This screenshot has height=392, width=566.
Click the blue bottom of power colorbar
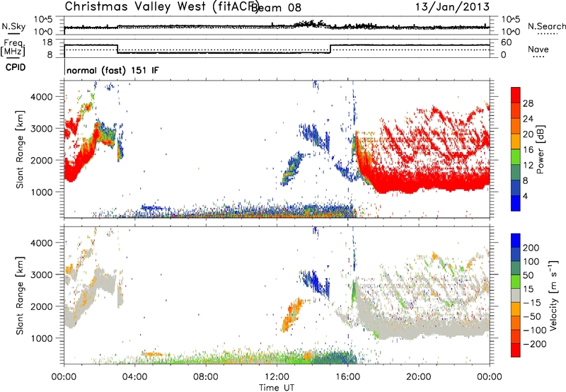pos(516,203)
